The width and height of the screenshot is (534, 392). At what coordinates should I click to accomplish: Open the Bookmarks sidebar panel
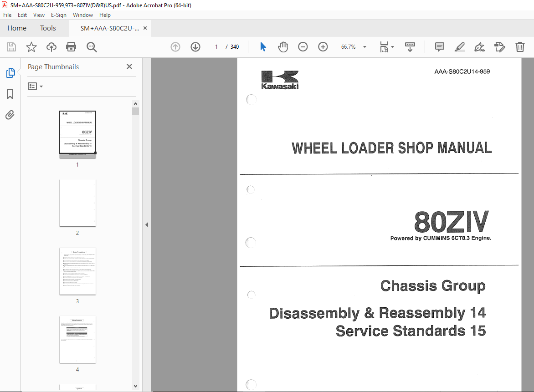[10, 94]
